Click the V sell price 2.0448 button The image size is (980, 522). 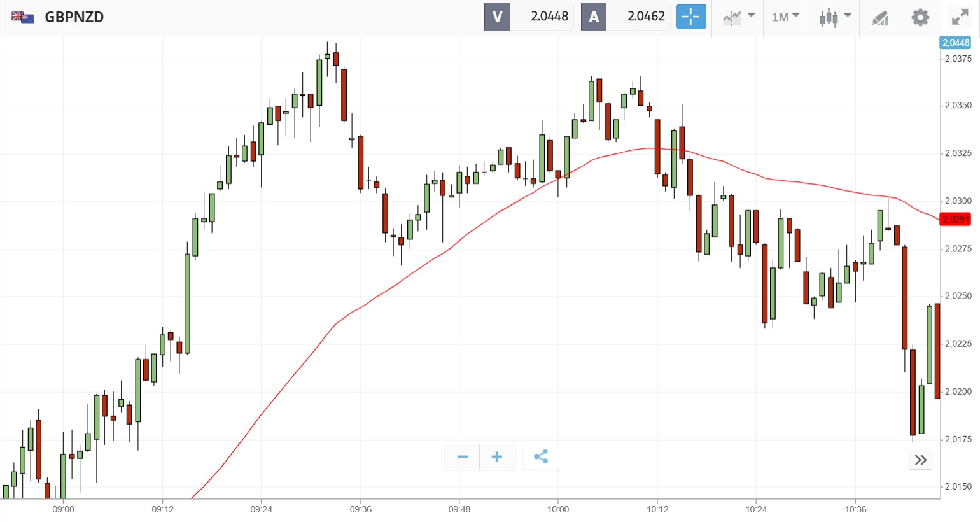tap(529, 17)
